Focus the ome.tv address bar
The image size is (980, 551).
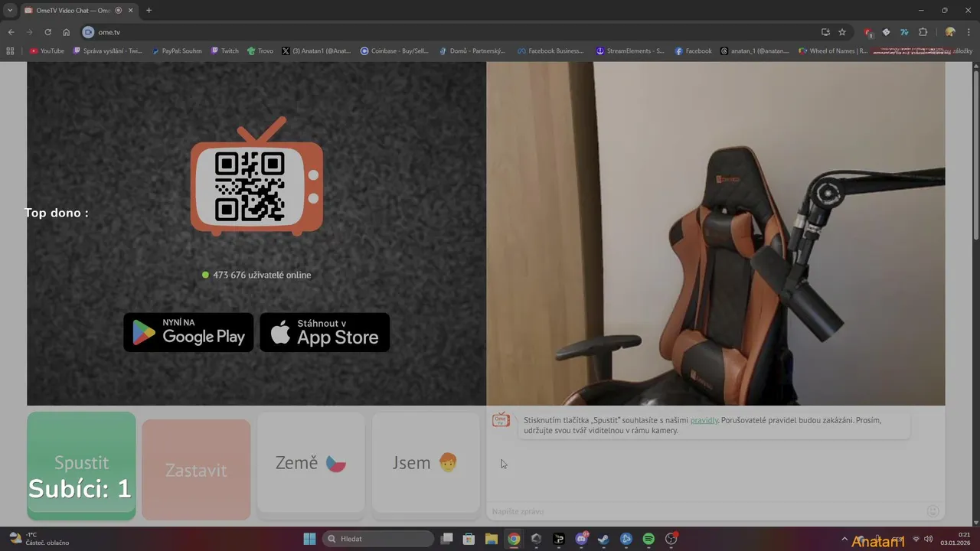coord(452,32)
